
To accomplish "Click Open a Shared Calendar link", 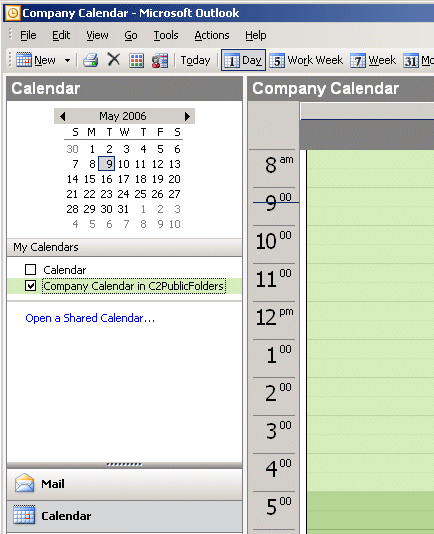I will click(90, 318).
